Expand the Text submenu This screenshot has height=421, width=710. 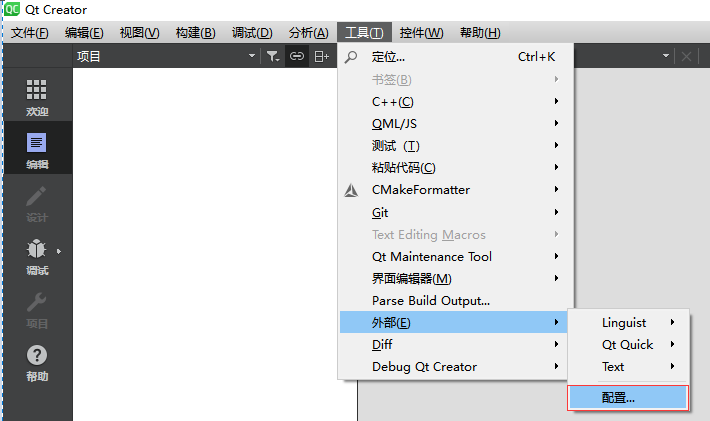click(628, 367)
